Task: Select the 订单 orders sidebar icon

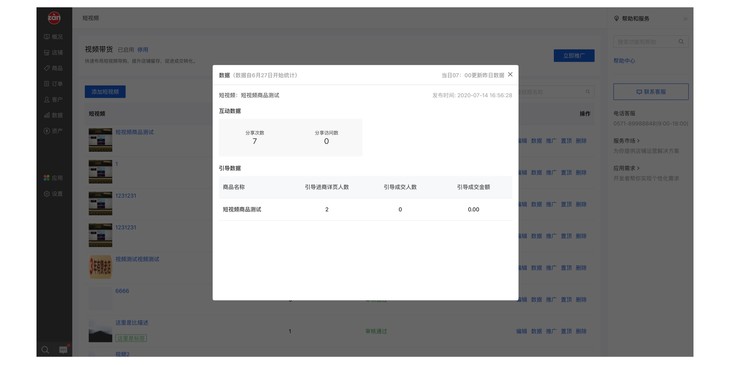Action: click(x=47, y=84)
